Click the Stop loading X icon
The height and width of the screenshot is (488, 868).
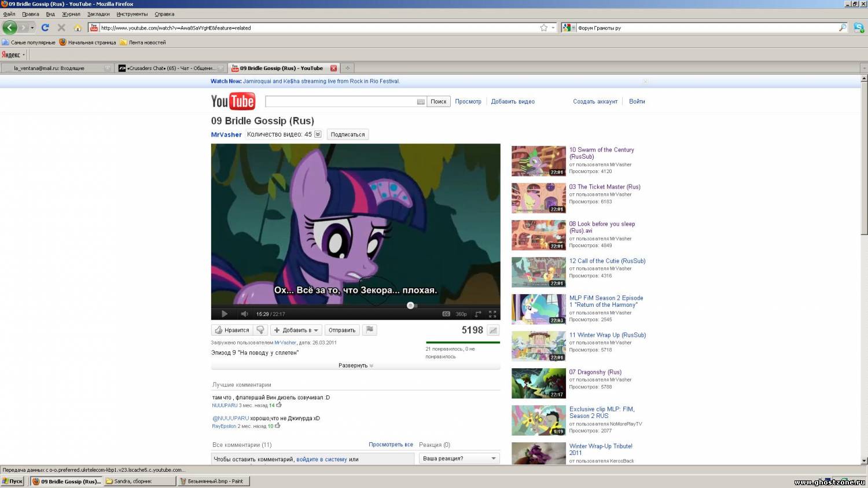(x=61, y=27)
